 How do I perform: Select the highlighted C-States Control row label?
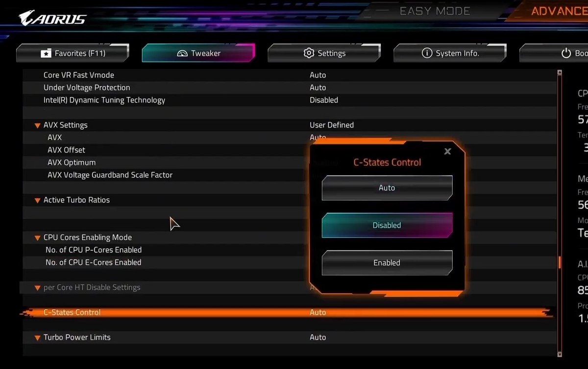tap(72, 312)
